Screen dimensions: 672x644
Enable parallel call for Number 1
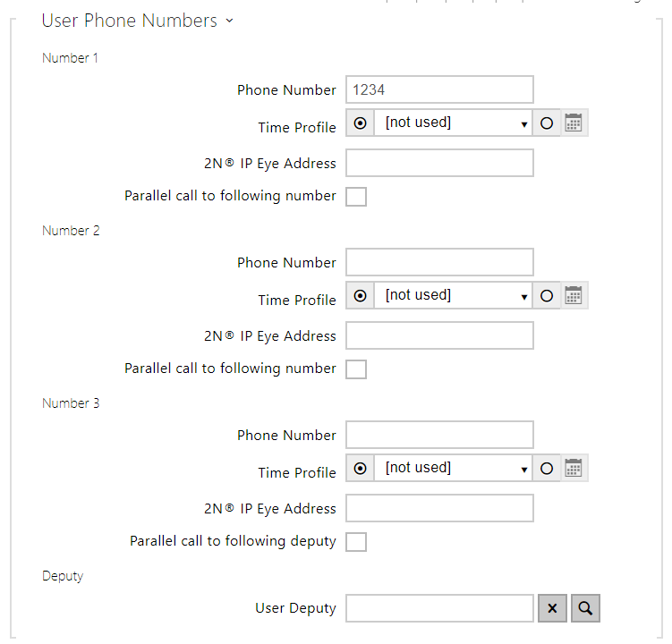coord(356,197)
